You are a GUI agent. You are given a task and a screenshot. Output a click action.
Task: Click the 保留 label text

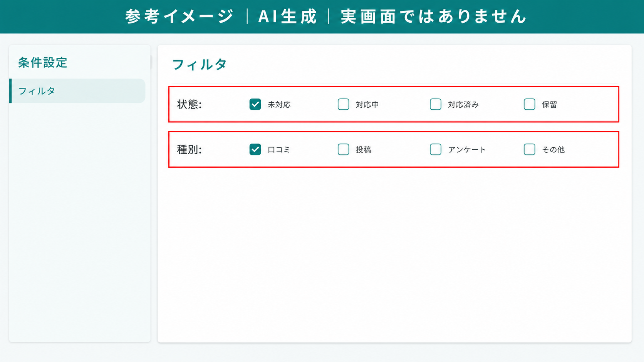[549, 105]
